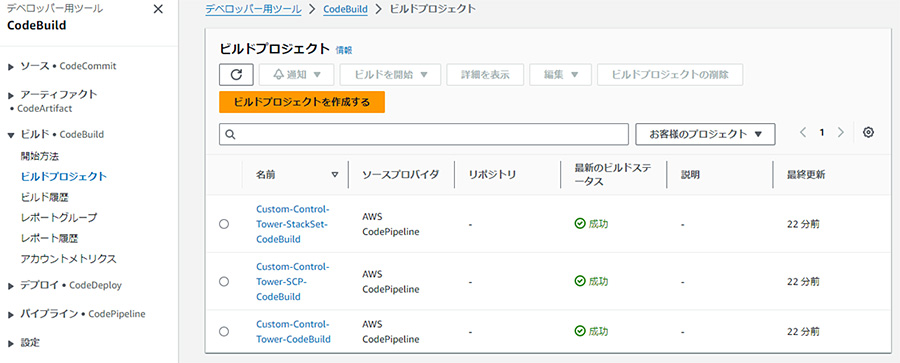Viewport: 900px width, 363px height.
Task: Open the 通知 dropdown
Action: (x=296, y=75)
